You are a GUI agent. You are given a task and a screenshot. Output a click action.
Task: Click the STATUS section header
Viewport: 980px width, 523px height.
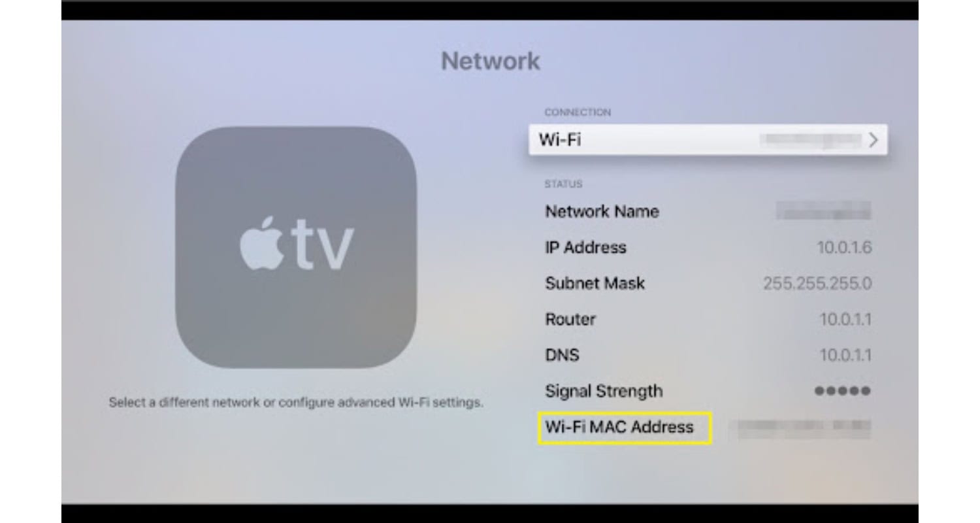(x=563, y=184)
